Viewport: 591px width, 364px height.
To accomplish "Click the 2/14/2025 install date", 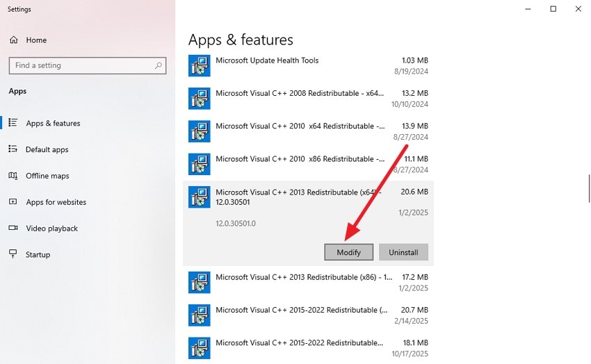I will click(411, 321).
